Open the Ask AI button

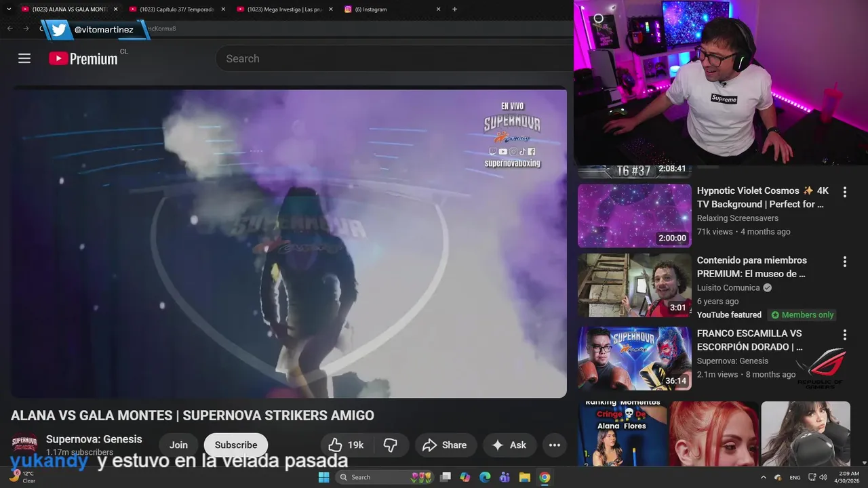[509, 445]
